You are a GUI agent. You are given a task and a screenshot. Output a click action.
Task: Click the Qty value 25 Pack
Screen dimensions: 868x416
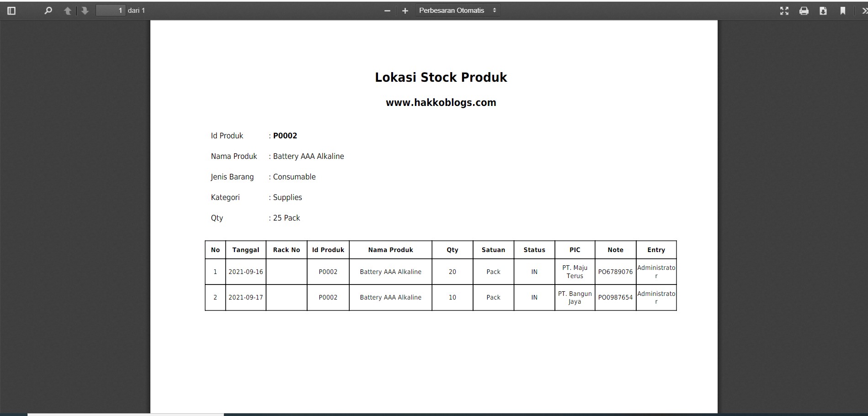point(286,218)
